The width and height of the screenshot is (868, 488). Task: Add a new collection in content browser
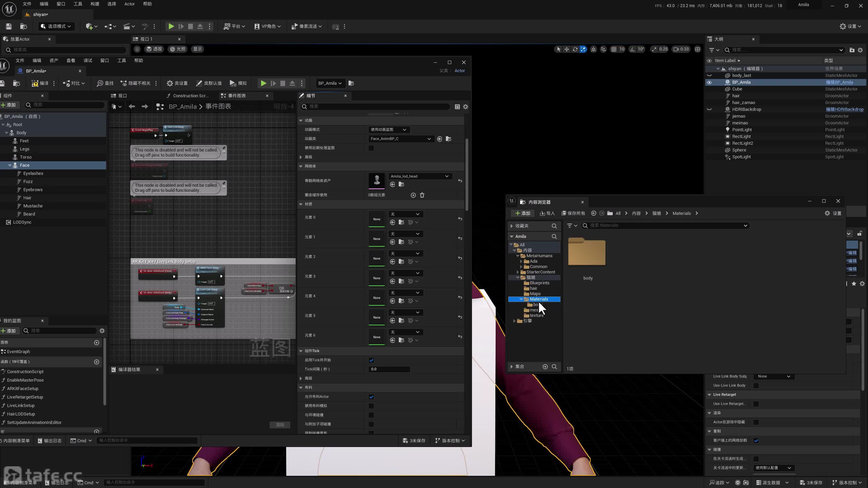point(545,367)
